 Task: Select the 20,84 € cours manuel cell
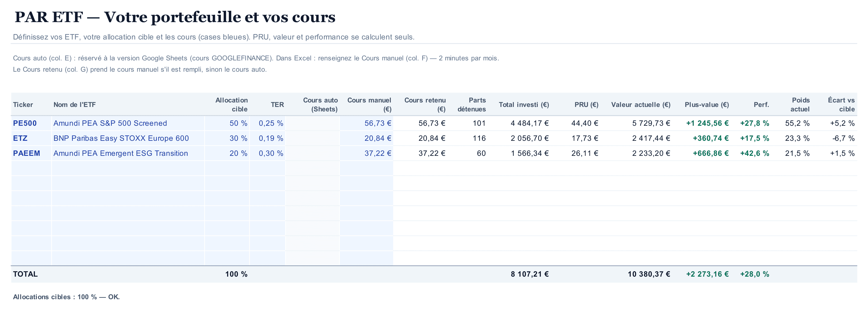coord(367,138)
